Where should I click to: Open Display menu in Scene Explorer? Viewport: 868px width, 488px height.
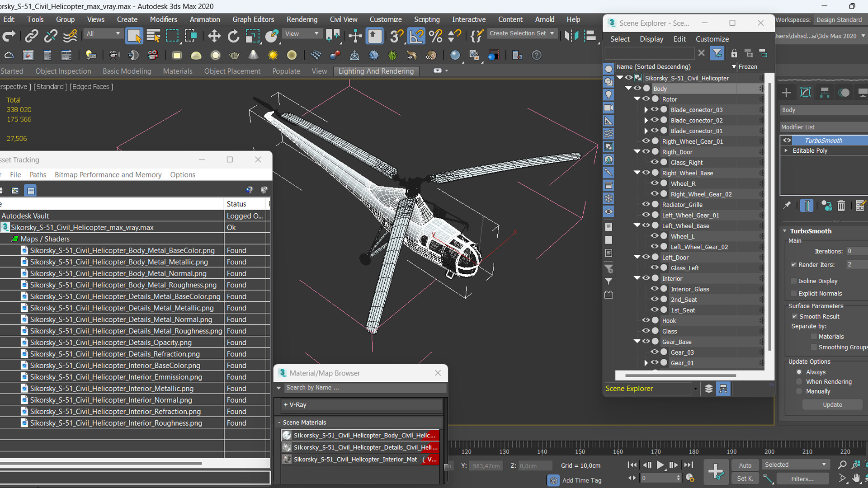point(651,39)
